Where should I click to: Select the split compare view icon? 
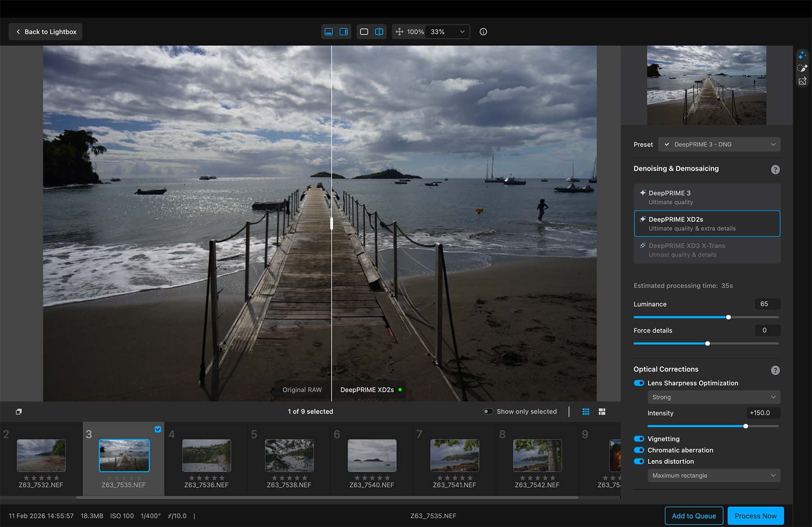[x=379, y=32]
